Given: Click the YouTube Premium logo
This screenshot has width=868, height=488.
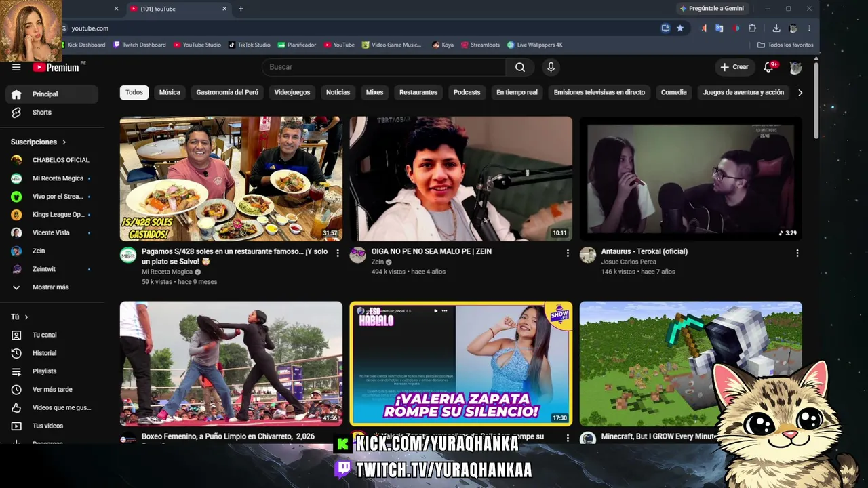Looking at the screenshot, I should coord(56,67).
